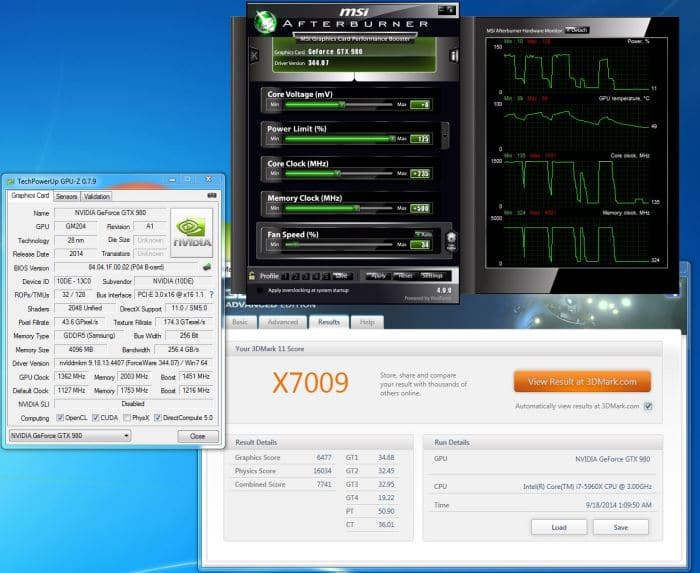Click the GPU temperature graph in hardware monitor
Screen dimensions: 700x573
[577, 125]
